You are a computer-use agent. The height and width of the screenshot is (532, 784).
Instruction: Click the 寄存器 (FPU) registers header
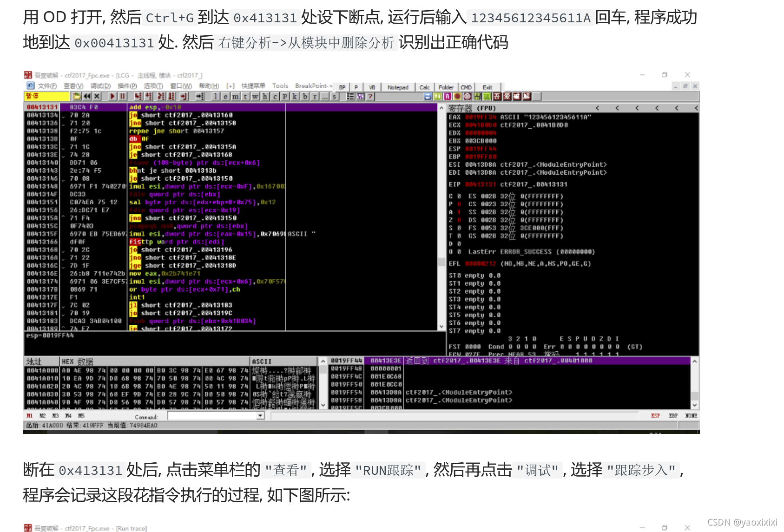click(472, 108)
